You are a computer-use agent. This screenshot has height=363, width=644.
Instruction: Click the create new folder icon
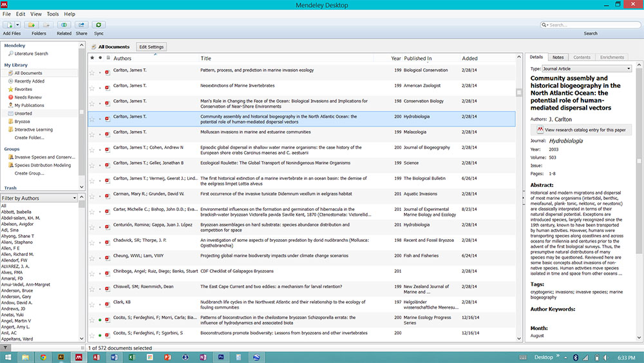click(31, 25)
